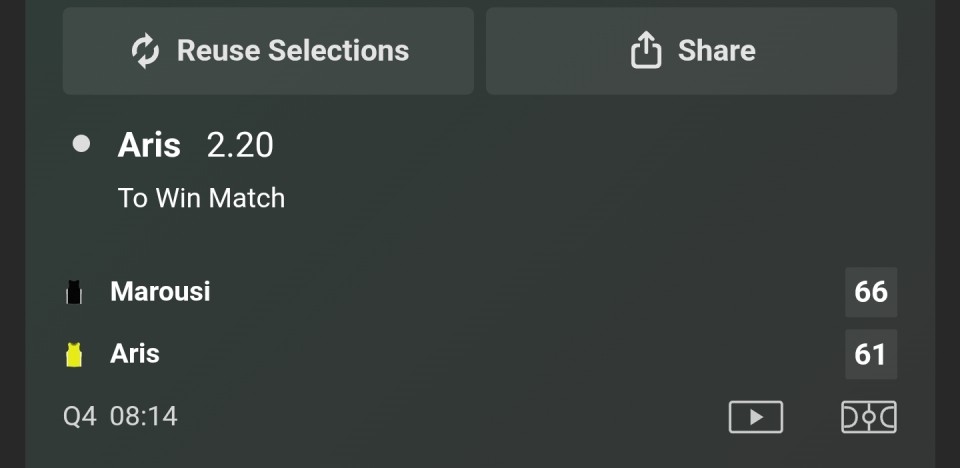Click Aris's score of 61
This screenshot has width=960, height=468.
pyautogui.click(x=870, y=354)
